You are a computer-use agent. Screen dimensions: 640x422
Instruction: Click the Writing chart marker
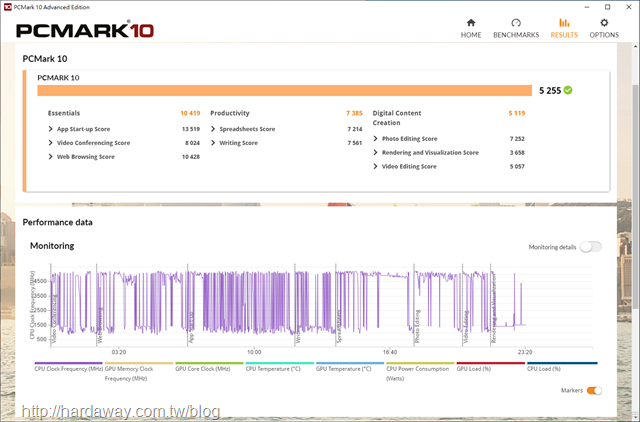[298, 334]
